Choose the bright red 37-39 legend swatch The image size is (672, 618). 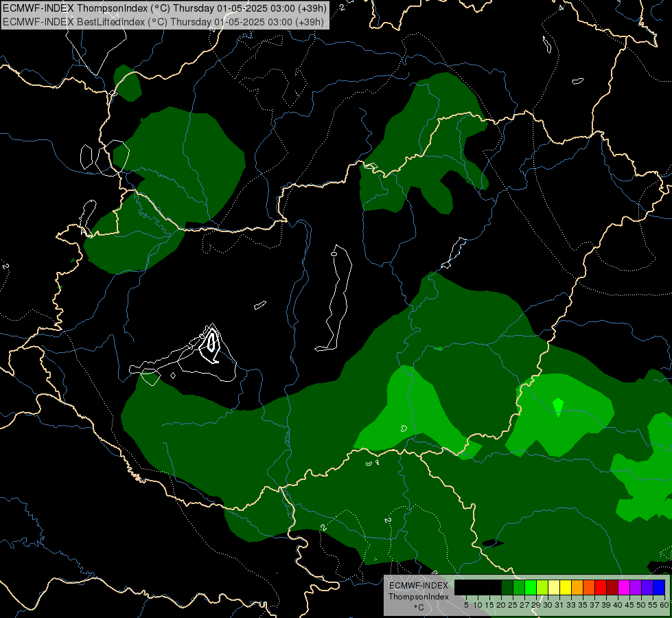(601, 587)
